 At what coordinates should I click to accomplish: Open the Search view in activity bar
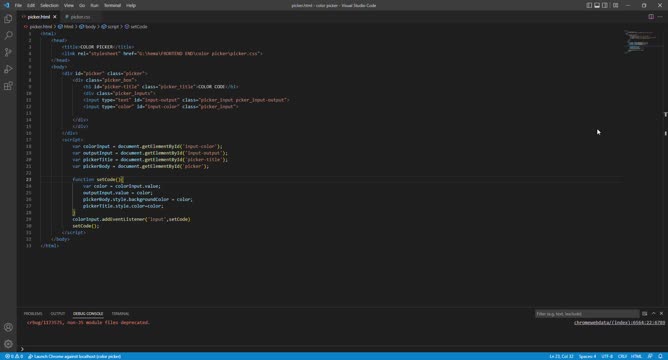pos(8,35)
